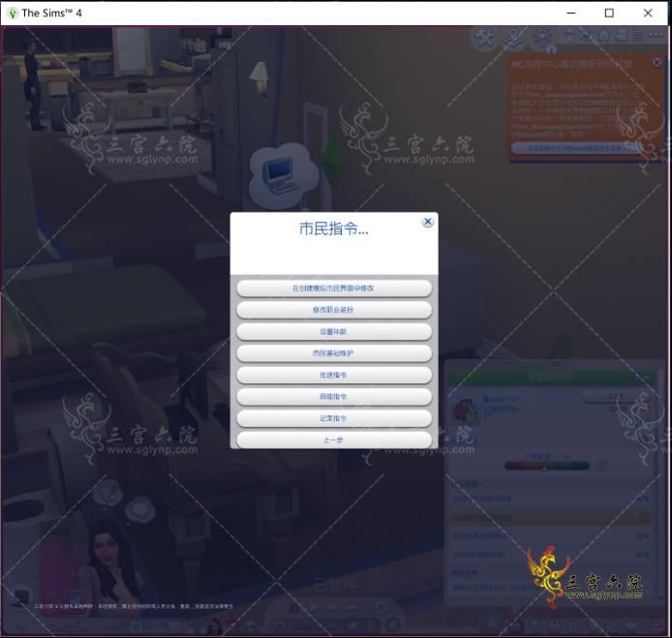
Task: Click the computer thought bubble above the Sim
Action: click(284, 174)
